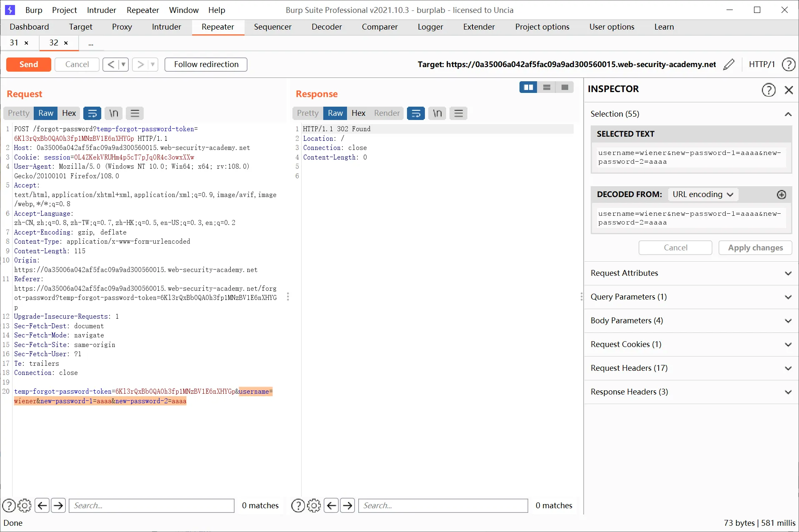
Task: Open the Project menu
Action: pyautogui.click(x=64, y=10)
